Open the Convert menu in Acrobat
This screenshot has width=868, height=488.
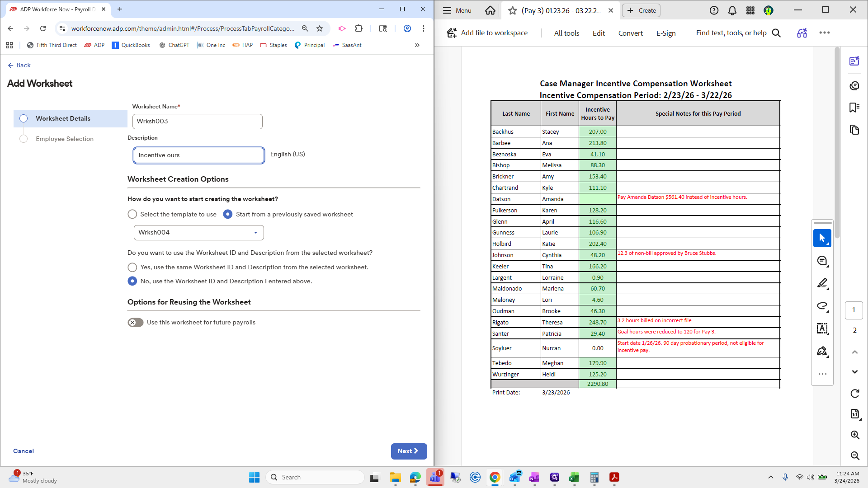pos(630,33)
